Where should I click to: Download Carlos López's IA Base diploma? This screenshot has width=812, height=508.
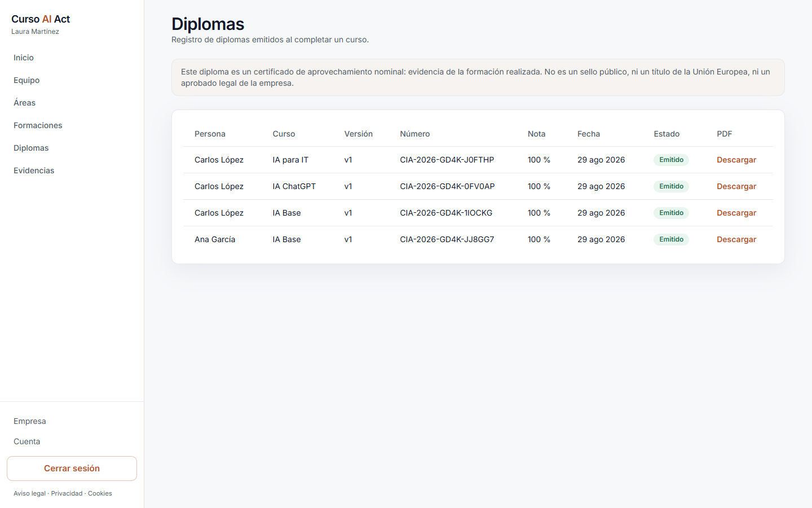[x=736, y=213]
